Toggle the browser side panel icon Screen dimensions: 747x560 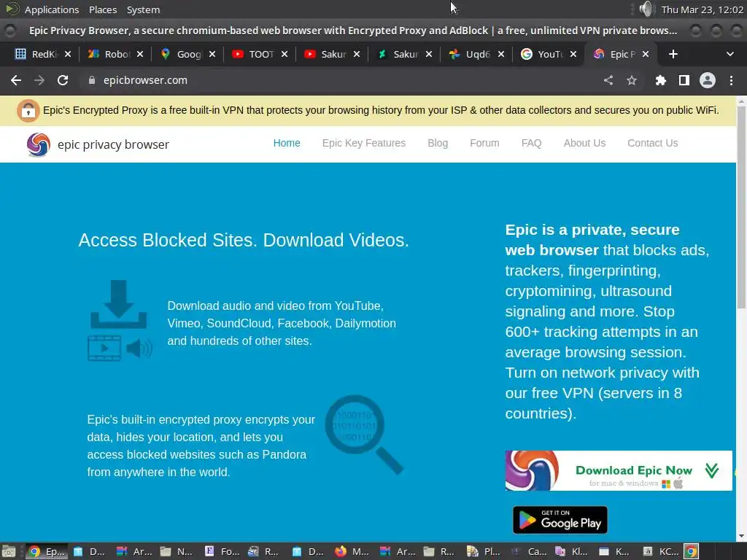tap(684, 80)
